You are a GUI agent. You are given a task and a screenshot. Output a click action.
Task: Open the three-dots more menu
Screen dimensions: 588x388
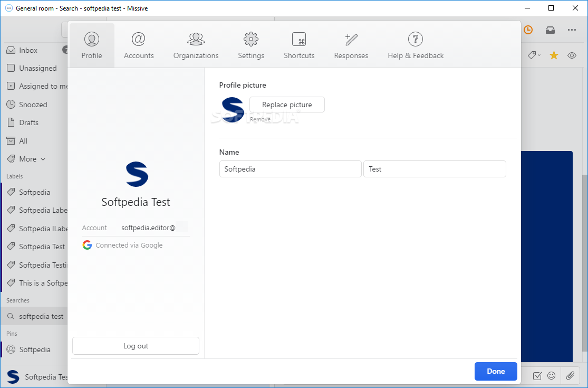click(572, 30)
